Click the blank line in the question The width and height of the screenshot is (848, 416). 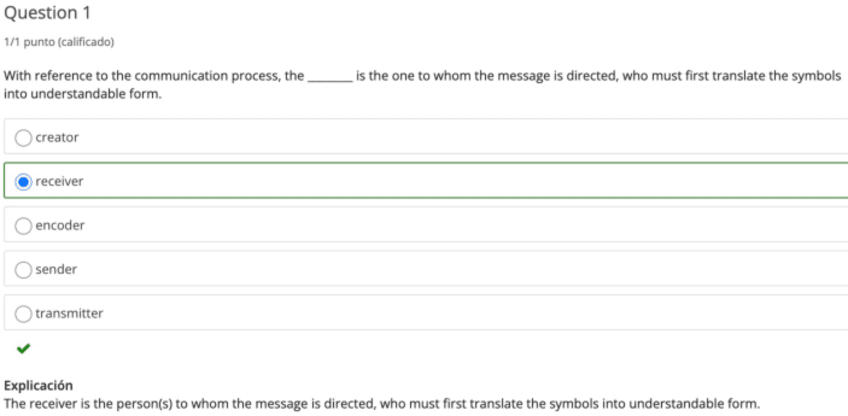pos(329,77)
